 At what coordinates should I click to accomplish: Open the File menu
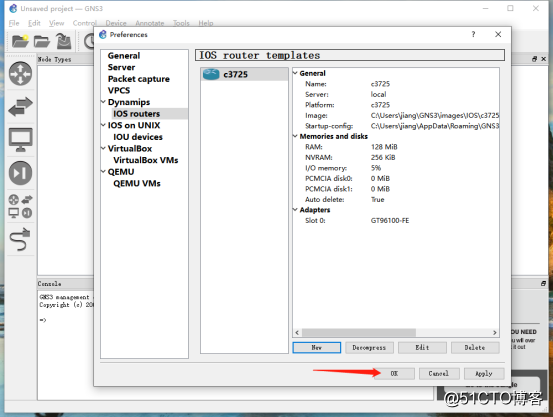[x=14, y=23]
